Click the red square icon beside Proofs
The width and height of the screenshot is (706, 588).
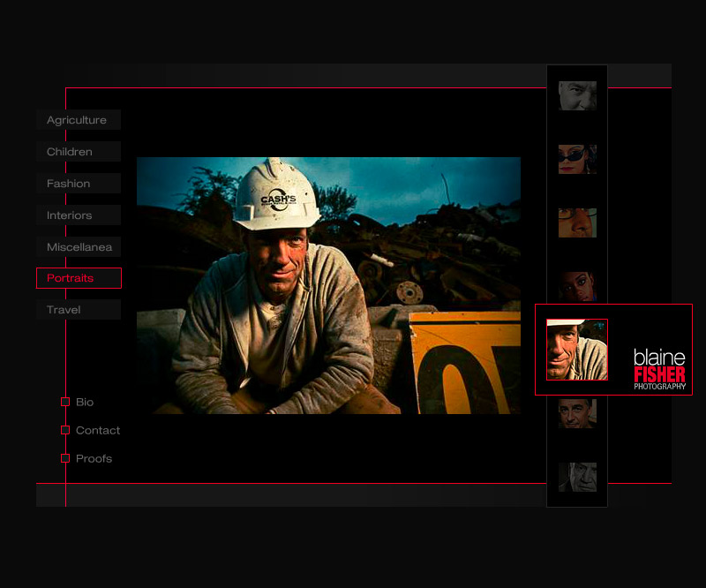[x=65, y=458]
